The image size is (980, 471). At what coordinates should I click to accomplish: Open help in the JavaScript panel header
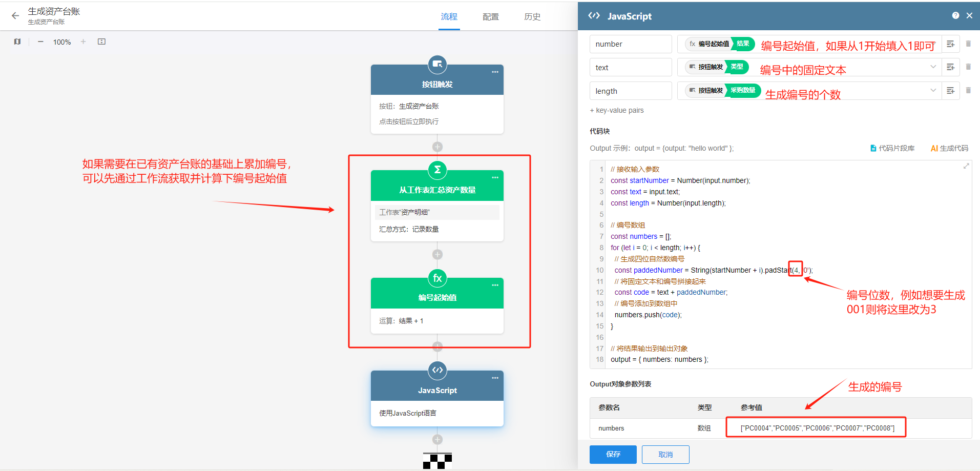click(x=955, y=16)
